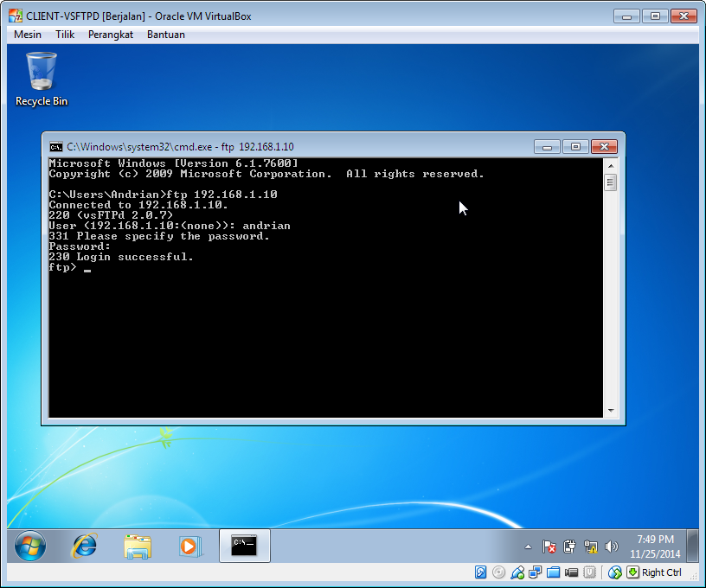Image resolution: width=706 pixels, height=588 pixels.
Task: Maximize the cmd.exe window
Action: click(x=575, y=147)
